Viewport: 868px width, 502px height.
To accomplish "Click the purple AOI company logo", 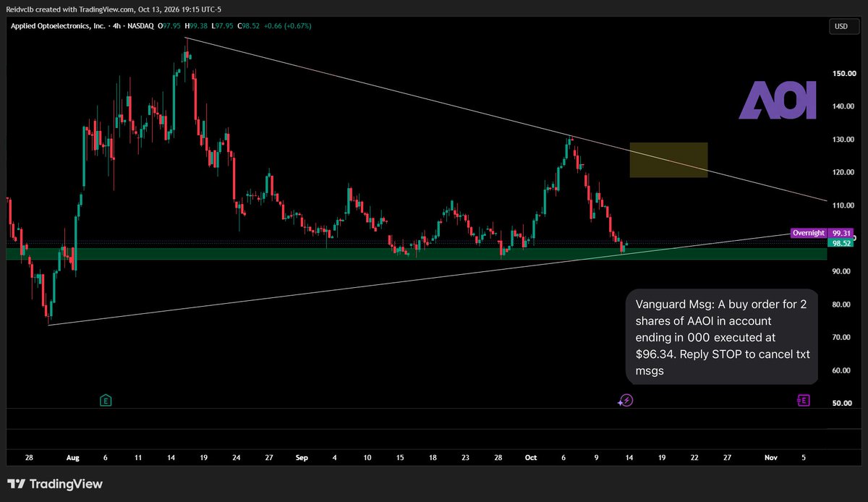I will coord(778,101).
